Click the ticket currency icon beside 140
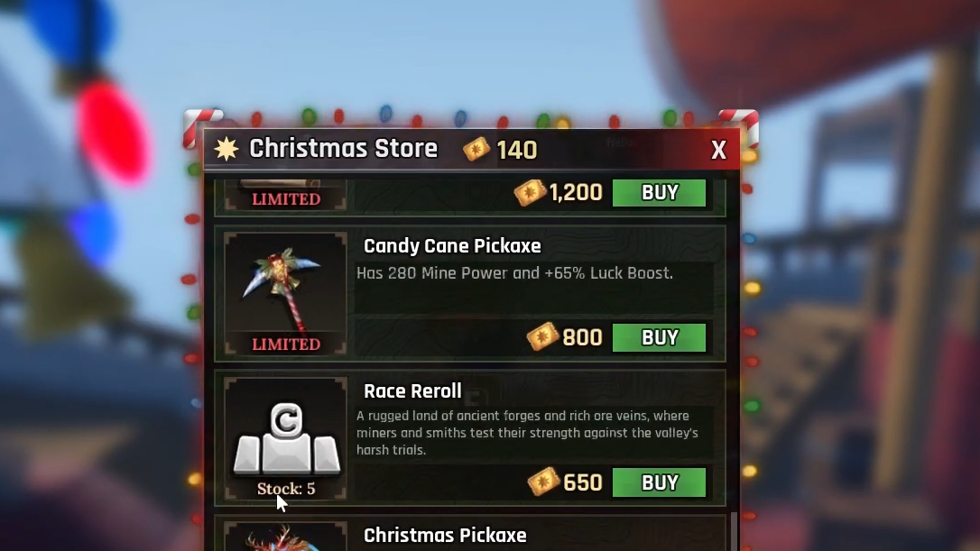 pyautogui.click(x=476, y=150)
